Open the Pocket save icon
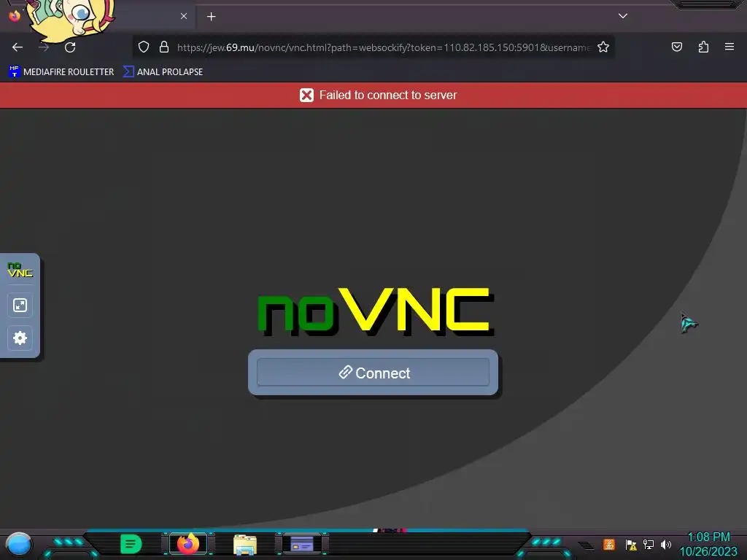Image resolution: width=747 pixels, height=560 pixels. [676, 47]
